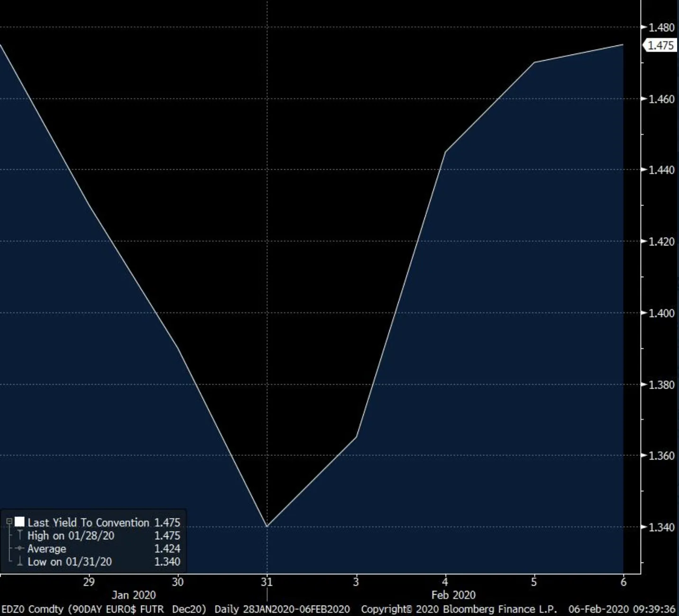Image resolution: width=679 pixels, height=616 pixels.
Task: Click the 1.440 y-axis label
Action: (x=661, y=170)
